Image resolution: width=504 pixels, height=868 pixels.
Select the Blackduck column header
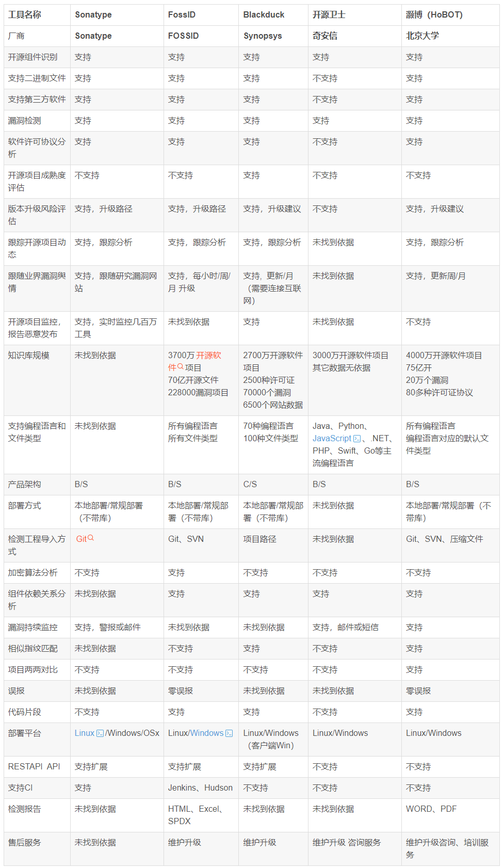[x=273, y=15]
